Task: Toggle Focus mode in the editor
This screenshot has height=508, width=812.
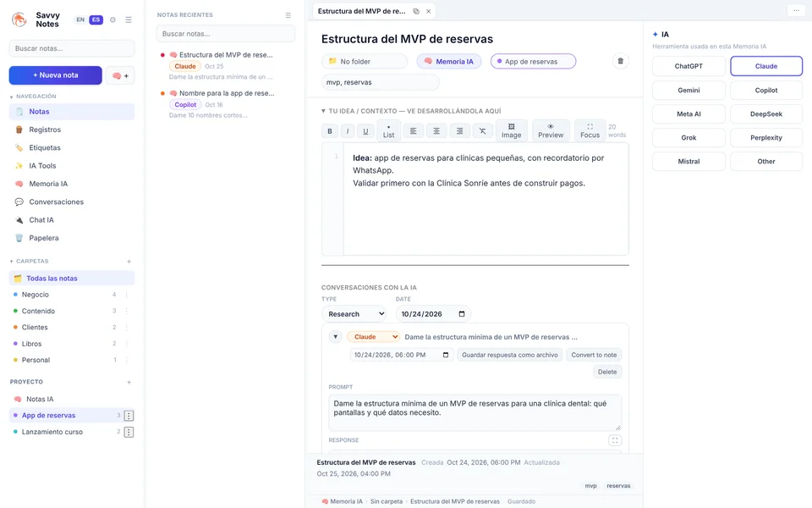Action: (x=590, y=131)
